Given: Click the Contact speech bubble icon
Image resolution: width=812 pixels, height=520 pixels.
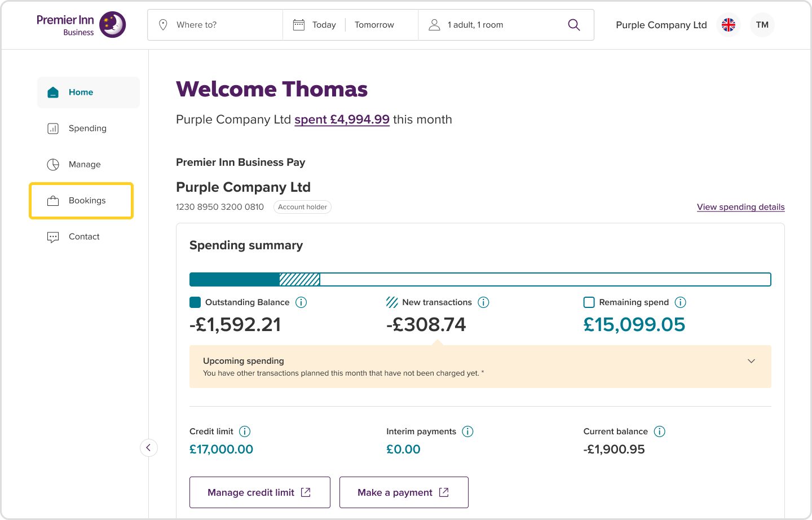Looking at the screenshot, I should point(53,237).
